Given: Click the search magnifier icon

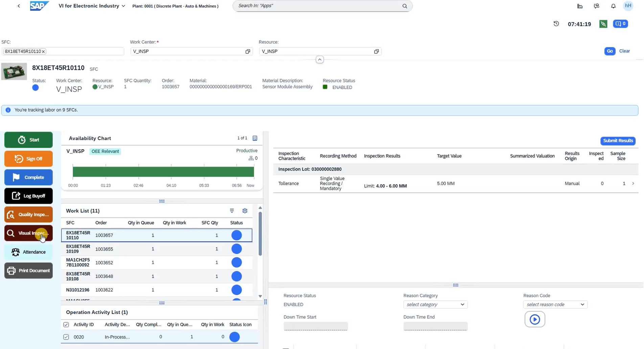Looking at the screenshot, I should pyautogui.click(x=405, y=6).
